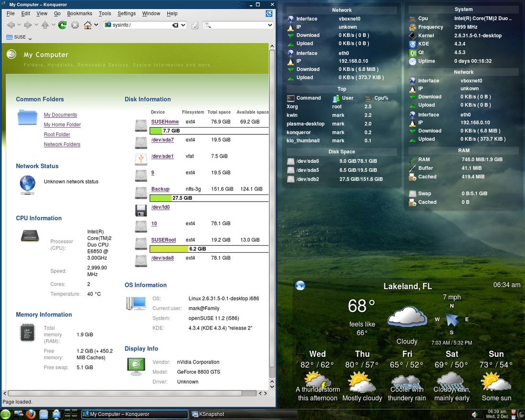The image size is (525, 420).
Task: Open the My Documents link
Action: (60, 115)
